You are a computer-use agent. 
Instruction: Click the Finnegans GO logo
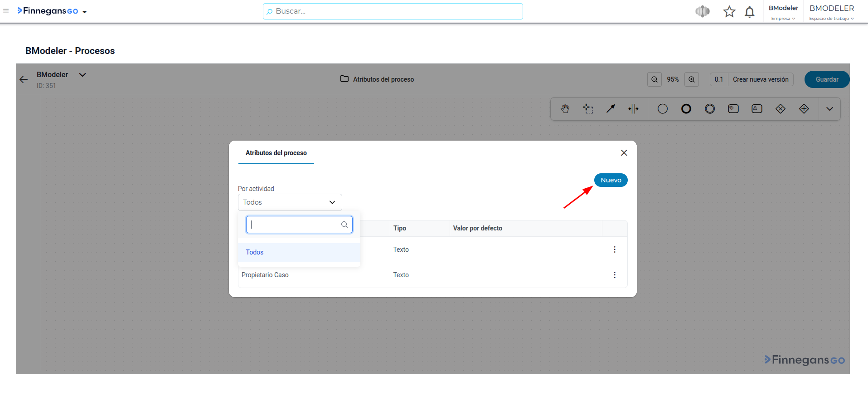click(x=48, y=11)
